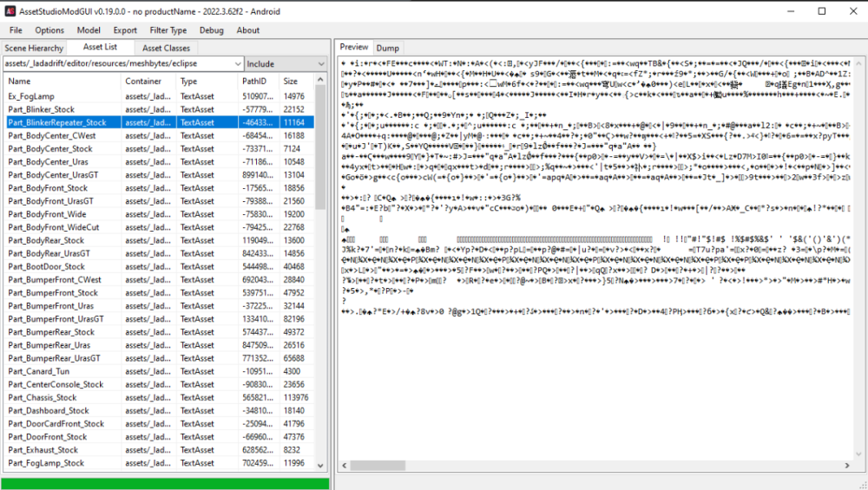Click the list scrollbar down arrow
This screenshot has height=490, width=868.
[x=320, y=465]
